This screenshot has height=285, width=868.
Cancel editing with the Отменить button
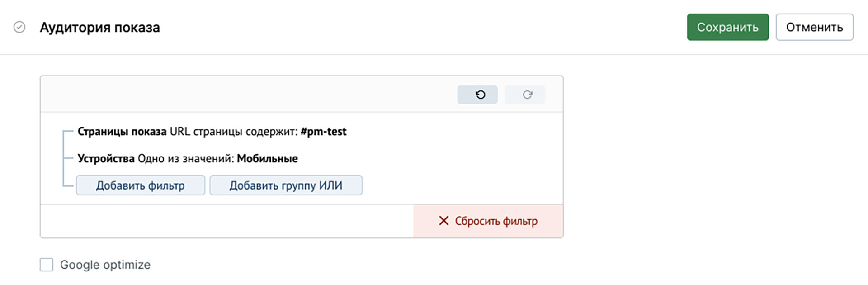click(815, 27)
